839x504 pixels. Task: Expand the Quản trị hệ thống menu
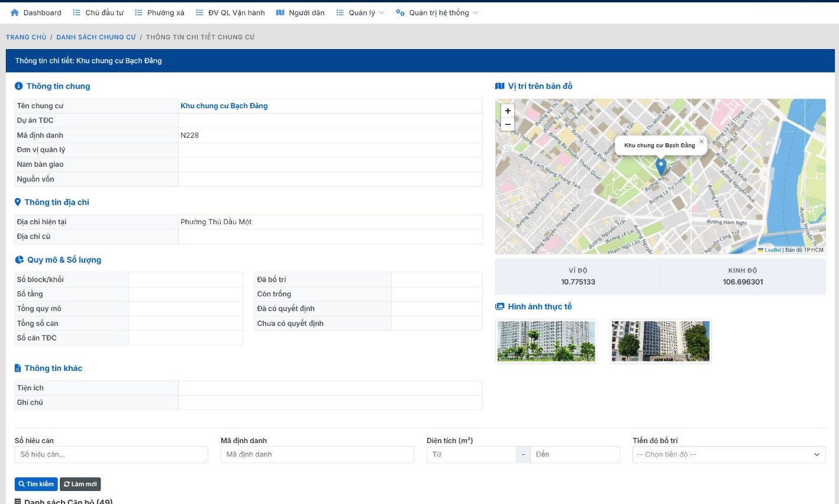click(437, 12)
